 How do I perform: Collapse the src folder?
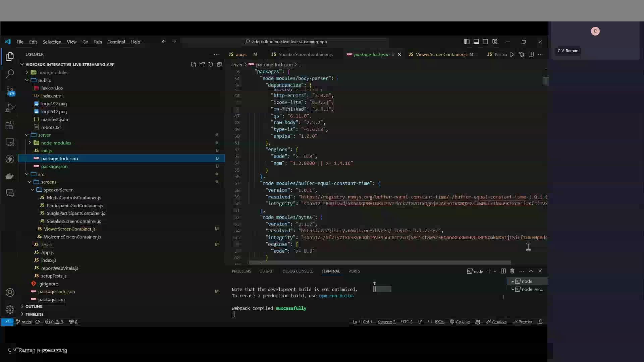coord(27,174)
